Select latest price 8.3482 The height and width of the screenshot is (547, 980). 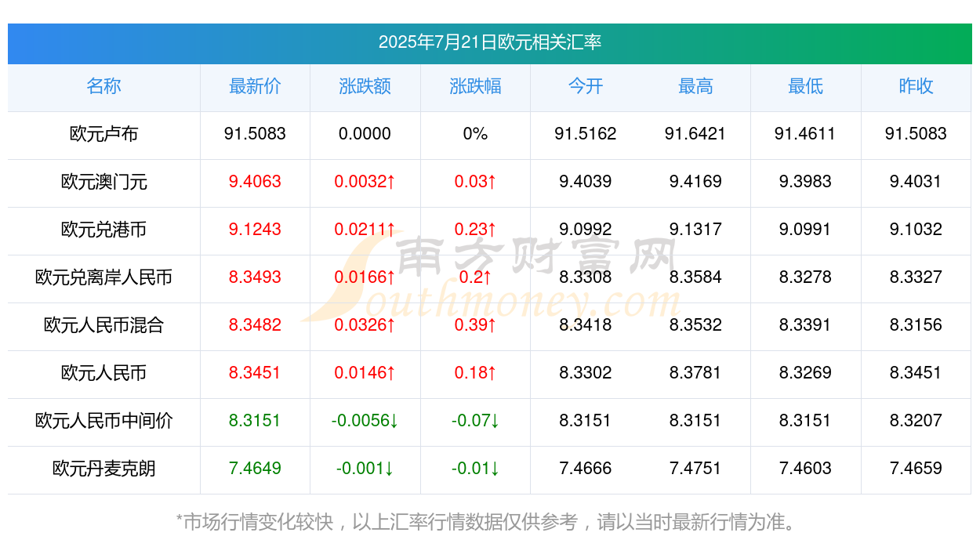[x=255, y=325]
